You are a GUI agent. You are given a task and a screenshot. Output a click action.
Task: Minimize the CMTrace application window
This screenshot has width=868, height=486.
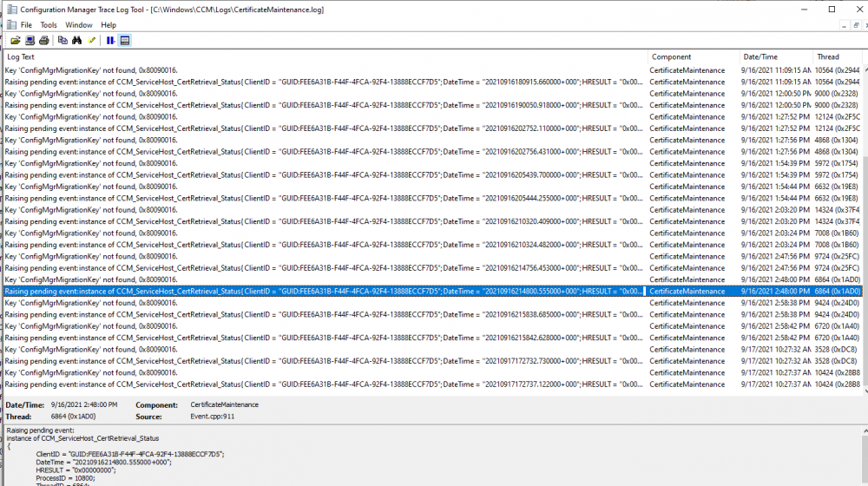[x=804, y=10]
